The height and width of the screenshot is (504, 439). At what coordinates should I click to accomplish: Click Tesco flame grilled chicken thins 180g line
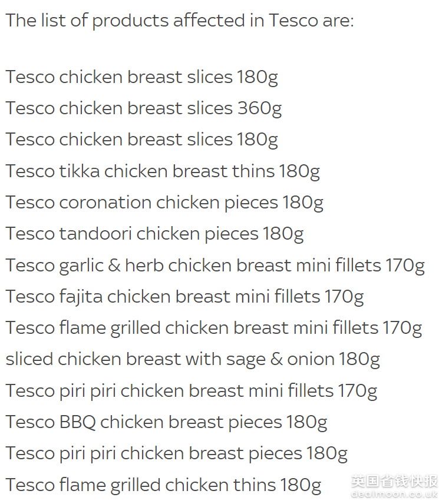163,485
